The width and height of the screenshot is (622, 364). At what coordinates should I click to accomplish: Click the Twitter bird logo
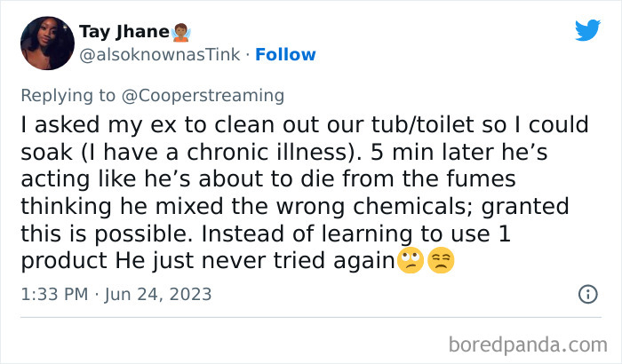587,30
